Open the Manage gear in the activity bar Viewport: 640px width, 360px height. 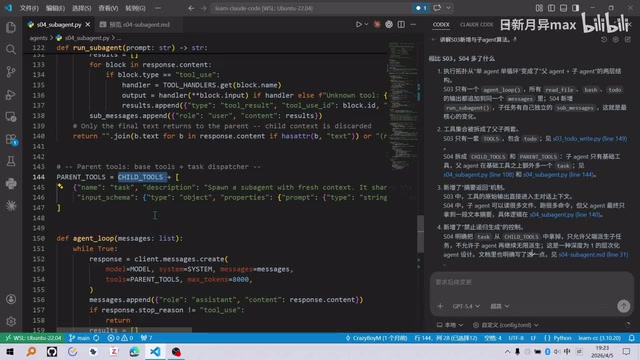[11, 322]
